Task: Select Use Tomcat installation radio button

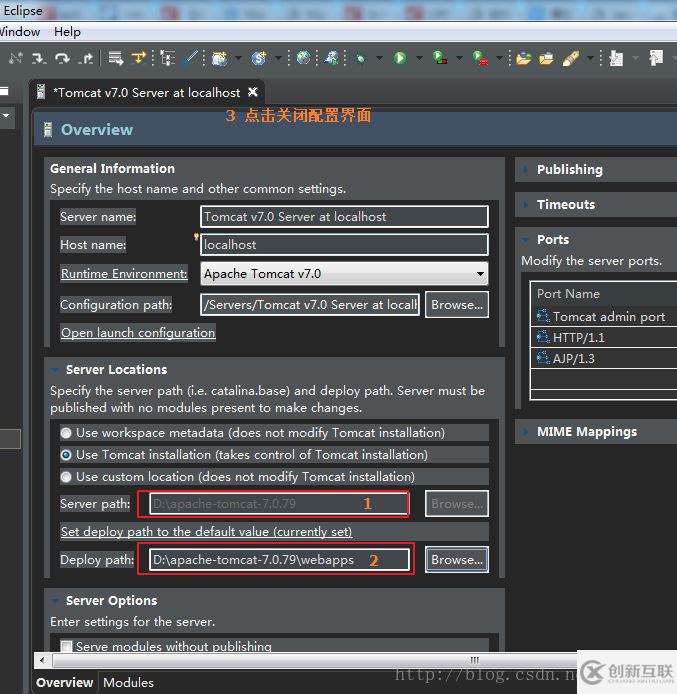Action: [x=66, y=455]
